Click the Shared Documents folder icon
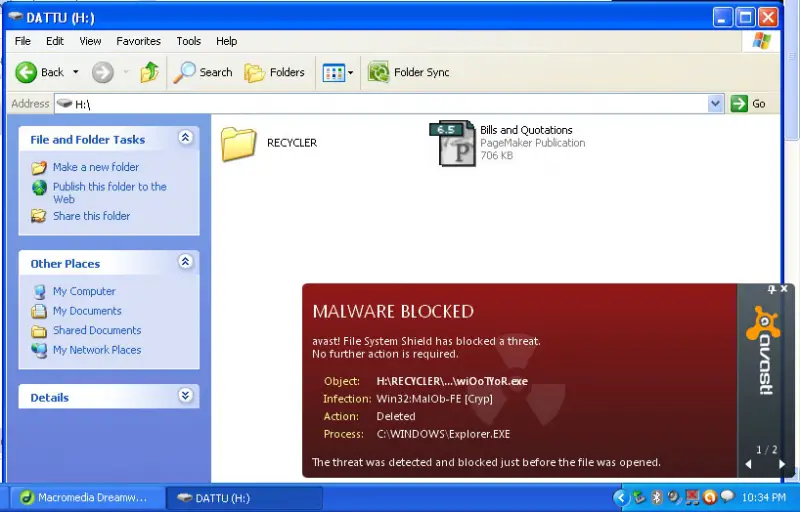Image resolution: width=800 pixels, height=512 pixels. tap(39, 331)
